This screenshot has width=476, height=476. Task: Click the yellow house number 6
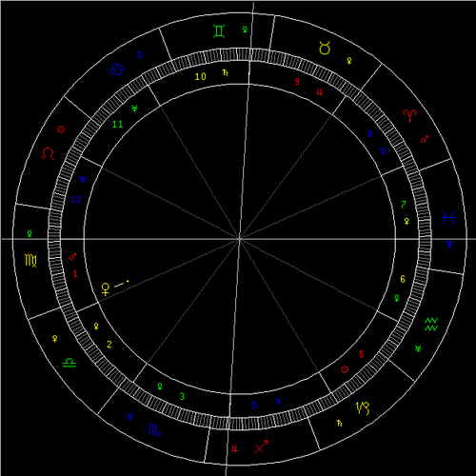tap(403, 279)
